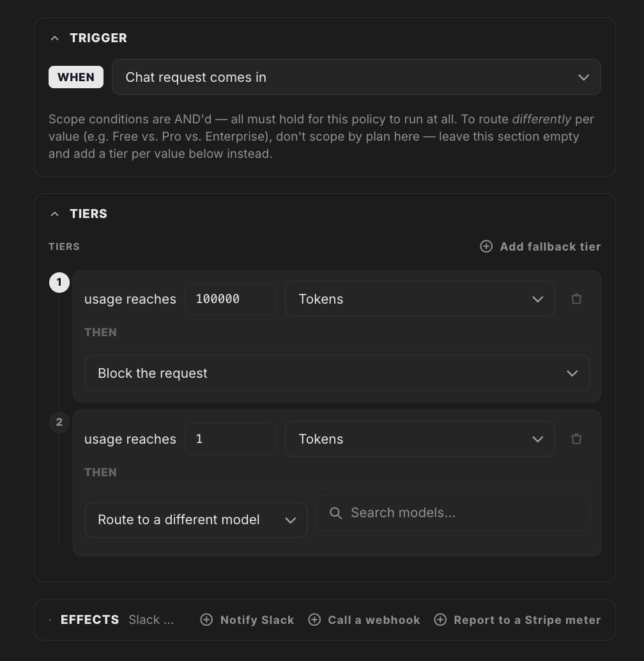644x661 pixels.
Task: Expand the EFFECTS section
Action: coord(50,619)
